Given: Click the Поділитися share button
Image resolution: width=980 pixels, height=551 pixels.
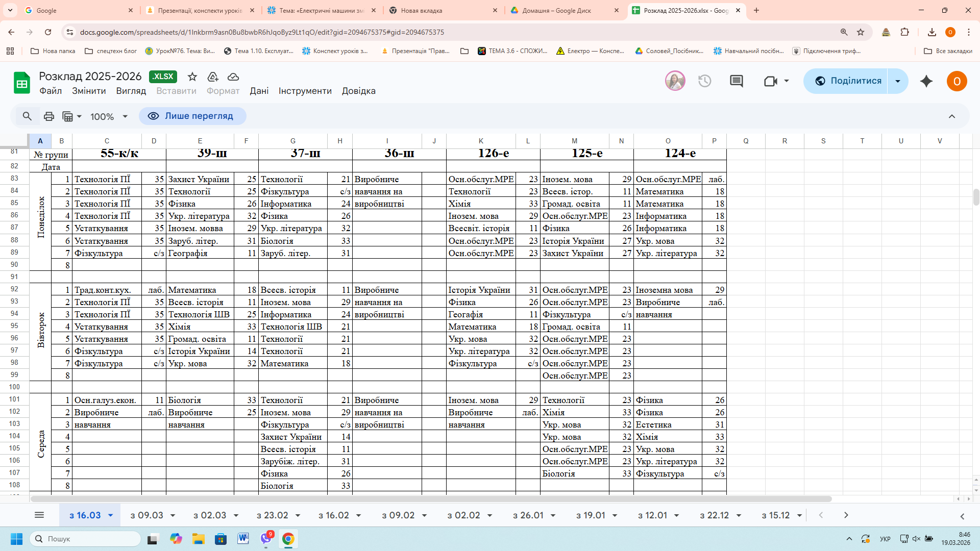Looking at the screenshot, I should point(847,81).
